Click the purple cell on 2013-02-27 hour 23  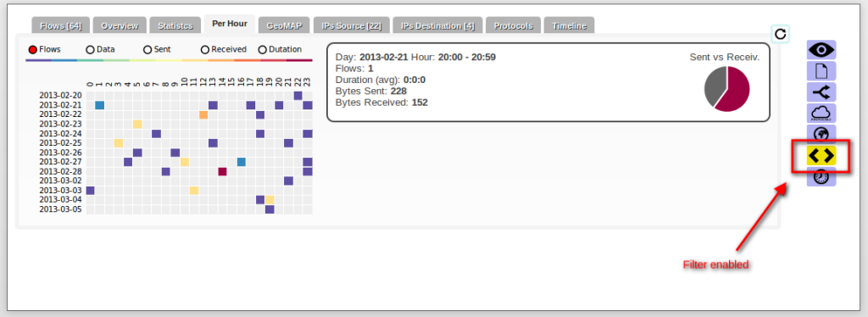pos(307,162)
